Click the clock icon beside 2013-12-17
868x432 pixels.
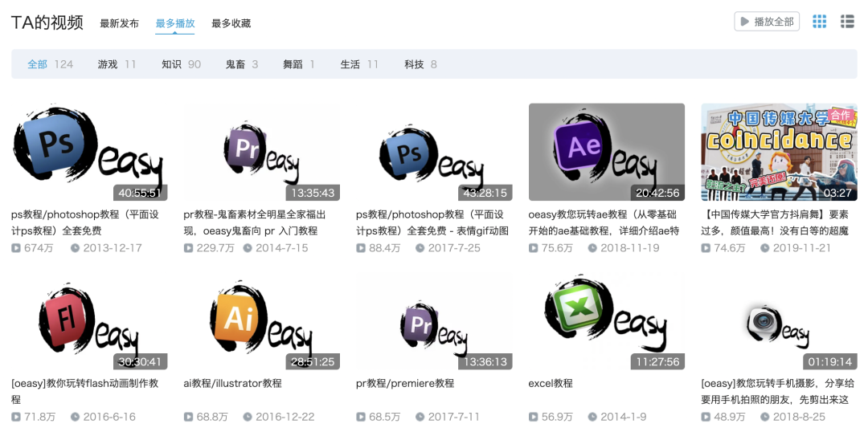tap(76, 248)
